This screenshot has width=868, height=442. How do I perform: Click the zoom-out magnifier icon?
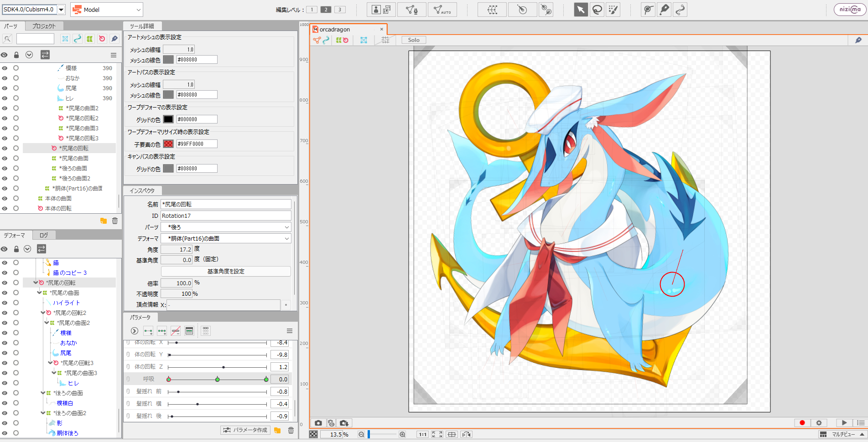[361, 434]
